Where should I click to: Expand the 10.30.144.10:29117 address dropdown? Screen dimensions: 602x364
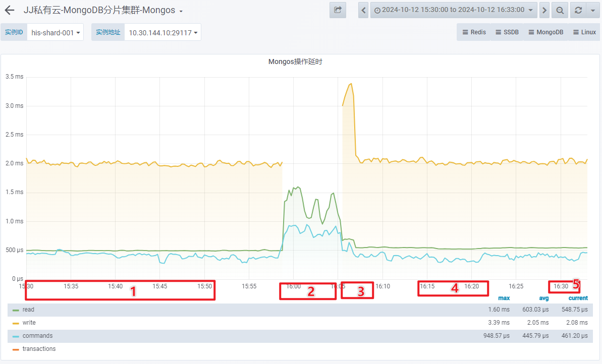pyautogui.click(x=162, y=32)
